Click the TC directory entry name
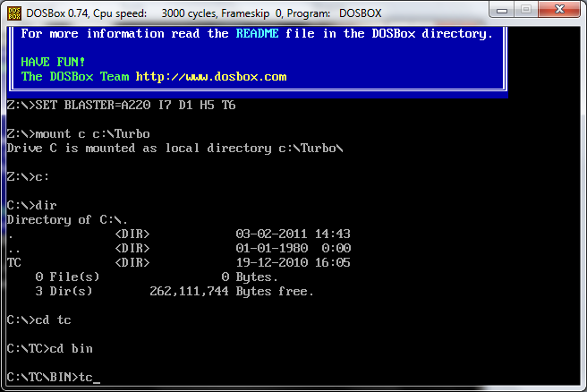Viewport: 587px width, 392px height. coord(13,262)
